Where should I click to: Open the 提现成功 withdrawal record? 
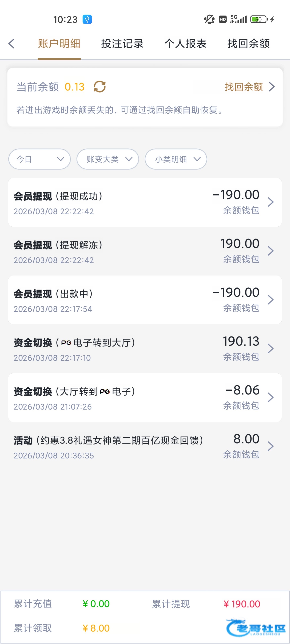145,202
